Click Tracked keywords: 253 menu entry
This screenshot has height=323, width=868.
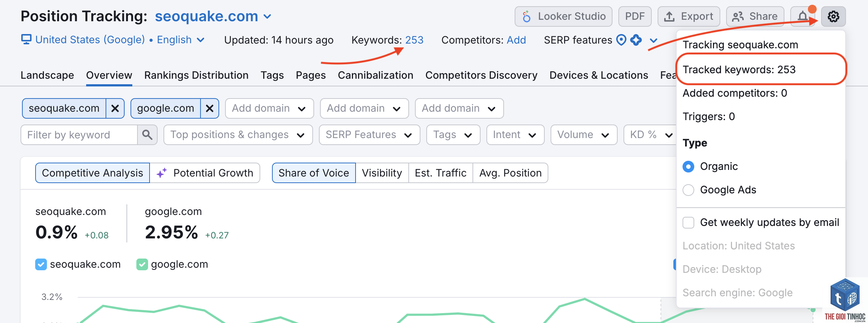click(739, 70)
